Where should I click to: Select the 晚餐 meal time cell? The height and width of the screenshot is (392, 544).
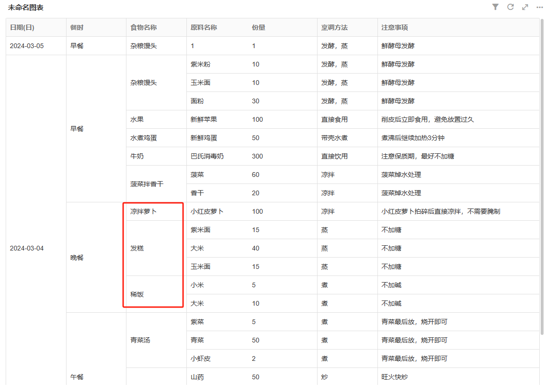77,258
